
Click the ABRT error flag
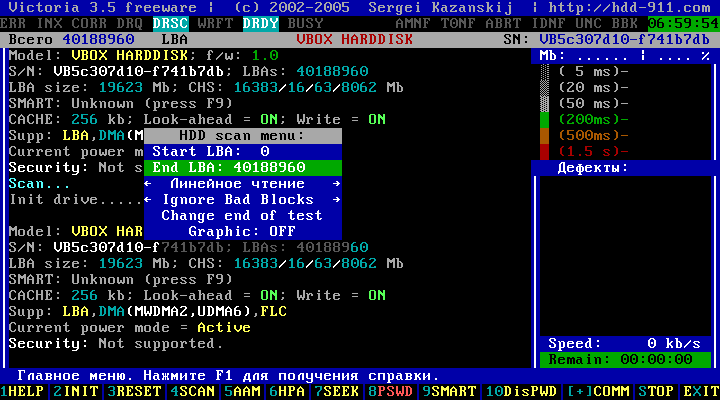pos(503,23)
